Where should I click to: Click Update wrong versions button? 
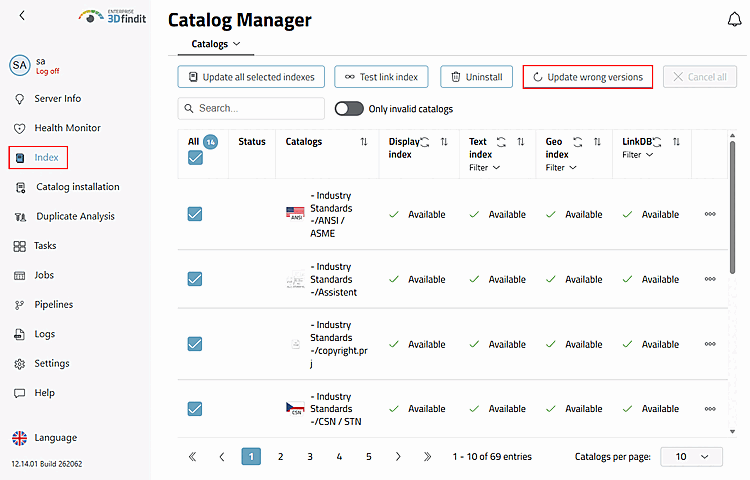588,77
